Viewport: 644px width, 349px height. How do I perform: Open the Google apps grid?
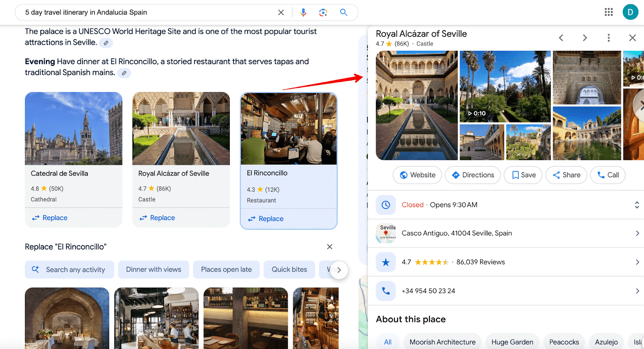tap(609, 12)
